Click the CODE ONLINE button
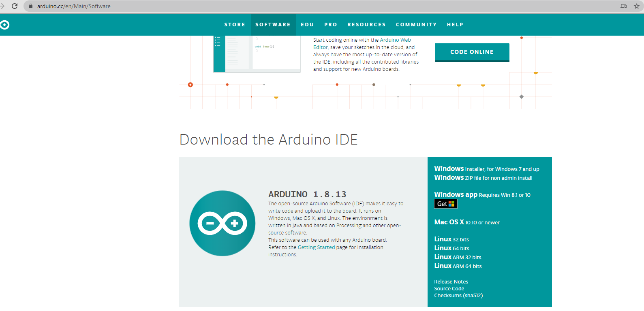Viewport: 644px width, 311px height. click(x=472, y=52)
